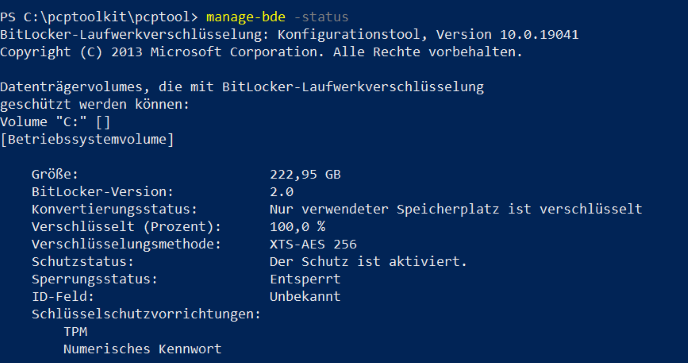Click the 100,0 % encrypted value
The image size is (688, 363).
pyautogui.click(x=297, y=226)
